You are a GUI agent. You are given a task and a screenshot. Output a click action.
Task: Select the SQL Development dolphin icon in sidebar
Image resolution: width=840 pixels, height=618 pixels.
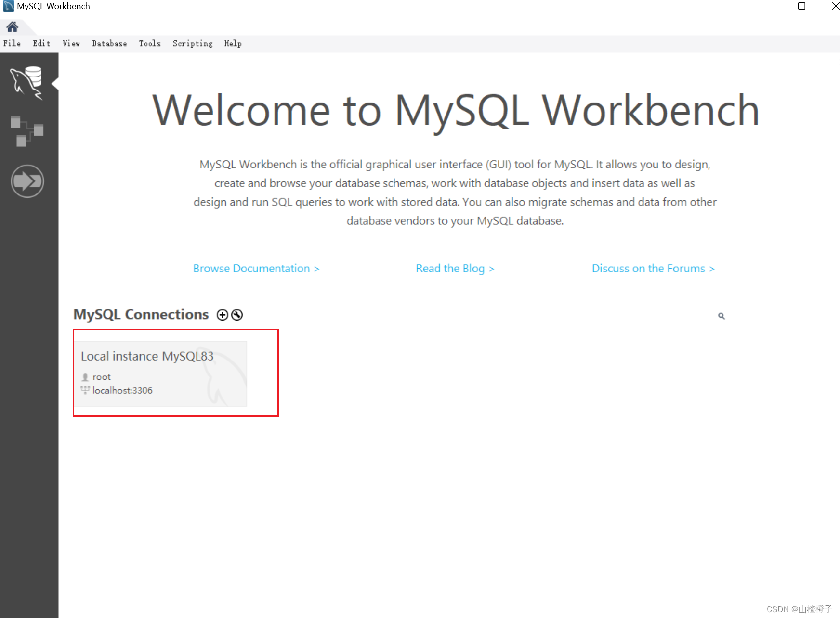(27, 83)
